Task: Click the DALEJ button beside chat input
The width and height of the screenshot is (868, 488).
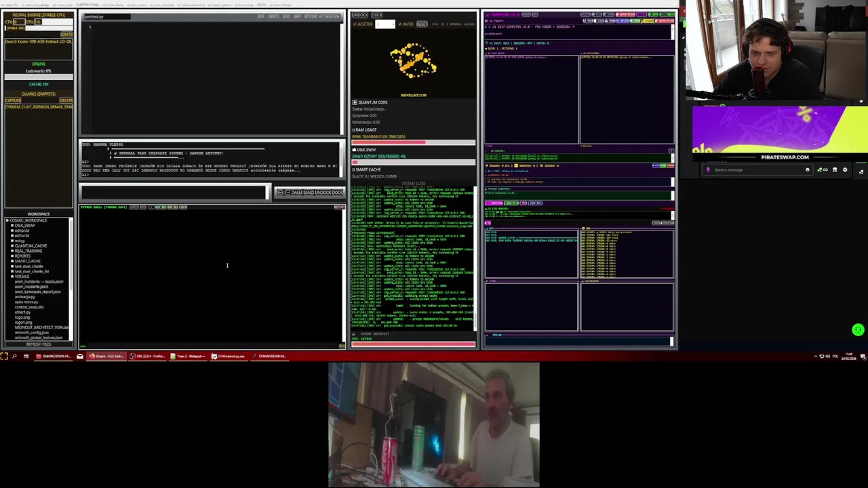Action: (296, 192)
